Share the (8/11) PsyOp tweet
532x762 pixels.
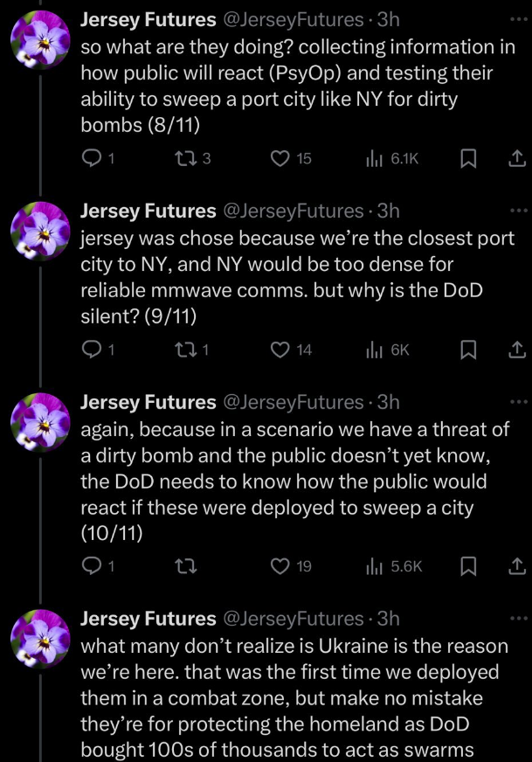[515, 158]
